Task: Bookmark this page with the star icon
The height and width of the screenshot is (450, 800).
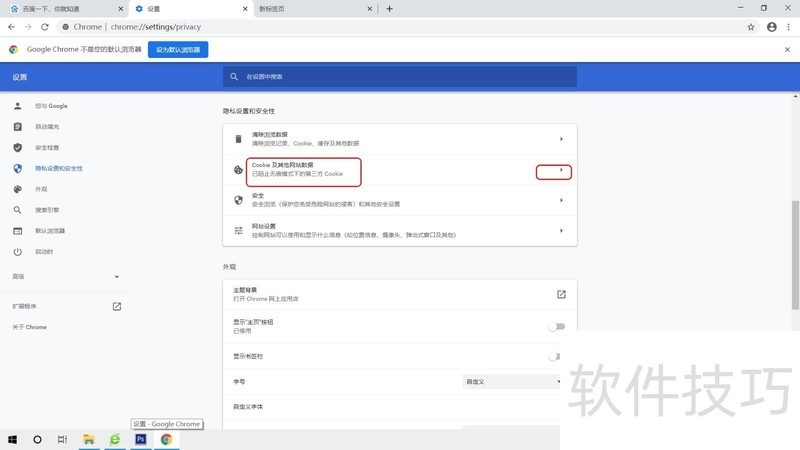Action: point(751,27)
